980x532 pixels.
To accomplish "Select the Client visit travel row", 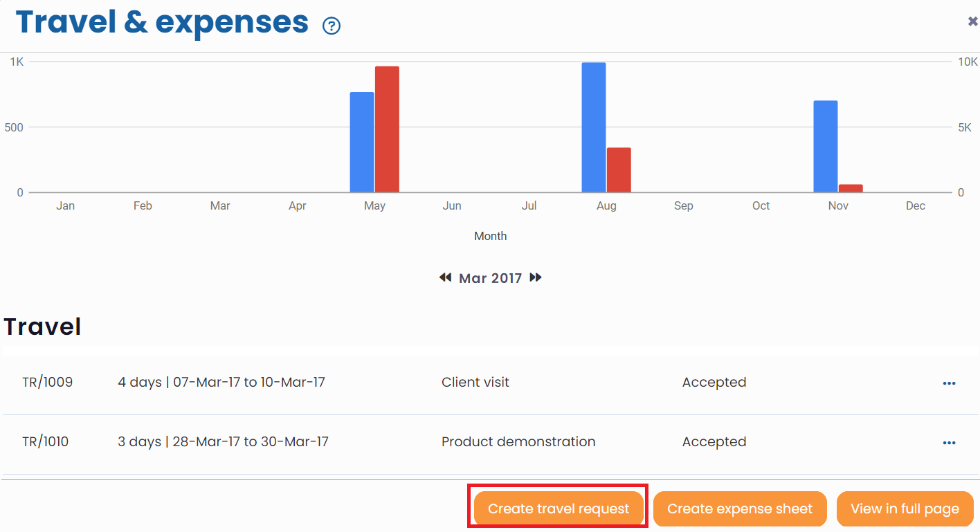I will click(x=475, y=382).
